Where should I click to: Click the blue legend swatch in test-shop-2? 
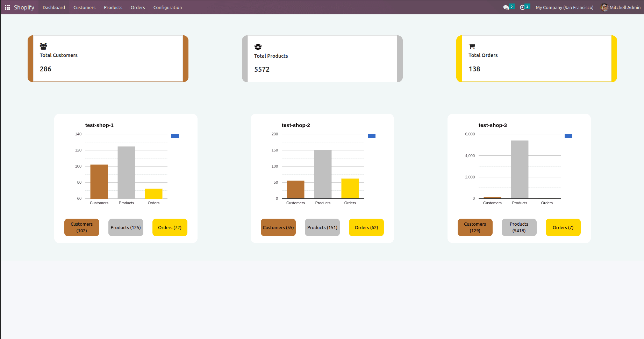pos(372,136)
